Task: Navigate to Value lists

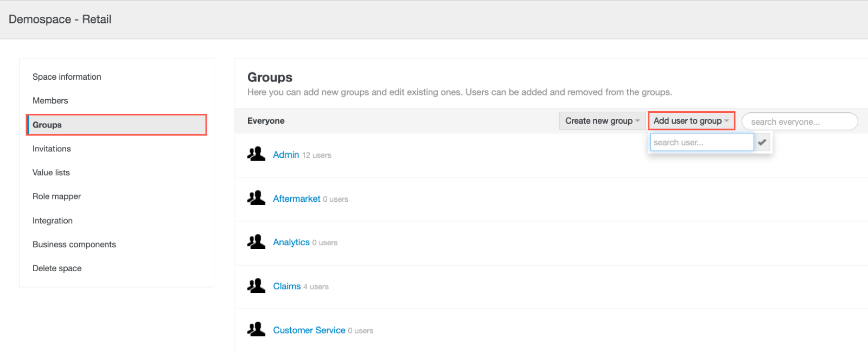Action: pos(51,172)
